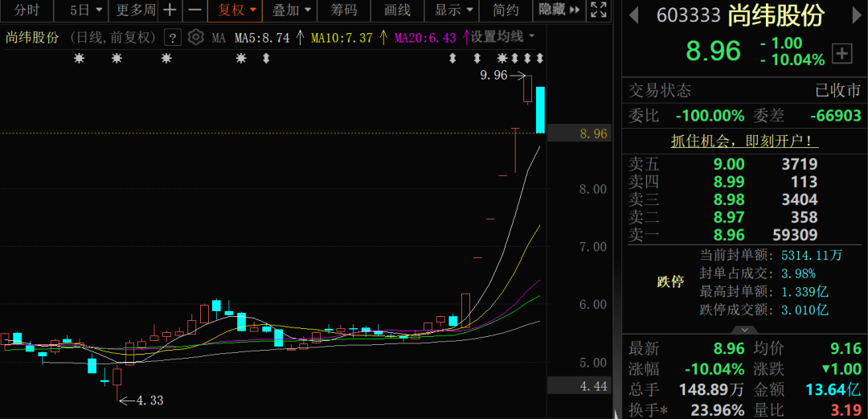Click the magenta arrow beside MA20 value
Screen dimensions: 868x419
(465, 38)
